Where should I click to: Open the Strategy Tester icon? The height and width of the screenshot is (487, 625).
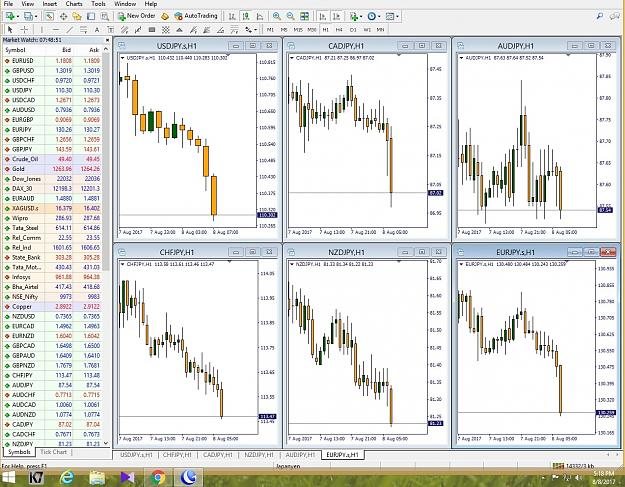104,16
